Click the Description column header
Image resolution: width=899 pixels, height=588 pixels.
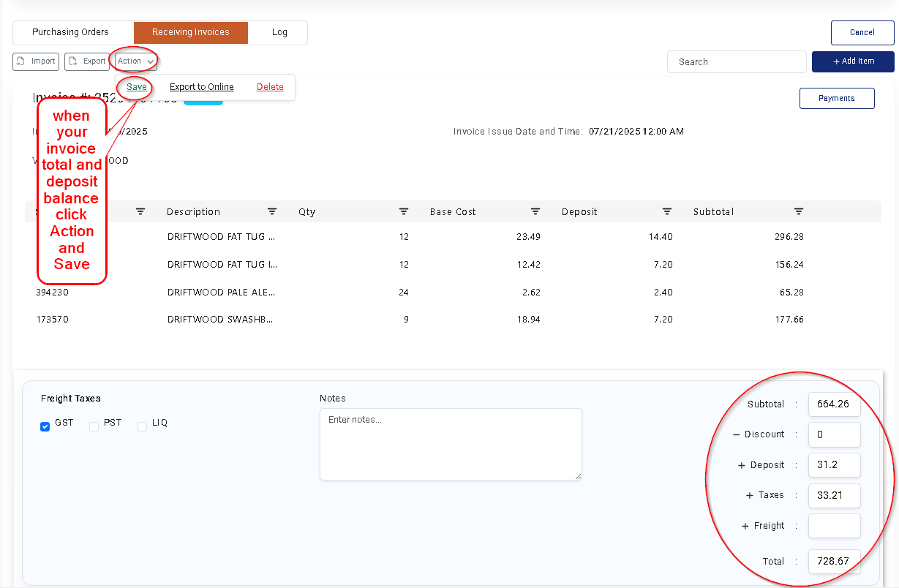coord(193,212)
